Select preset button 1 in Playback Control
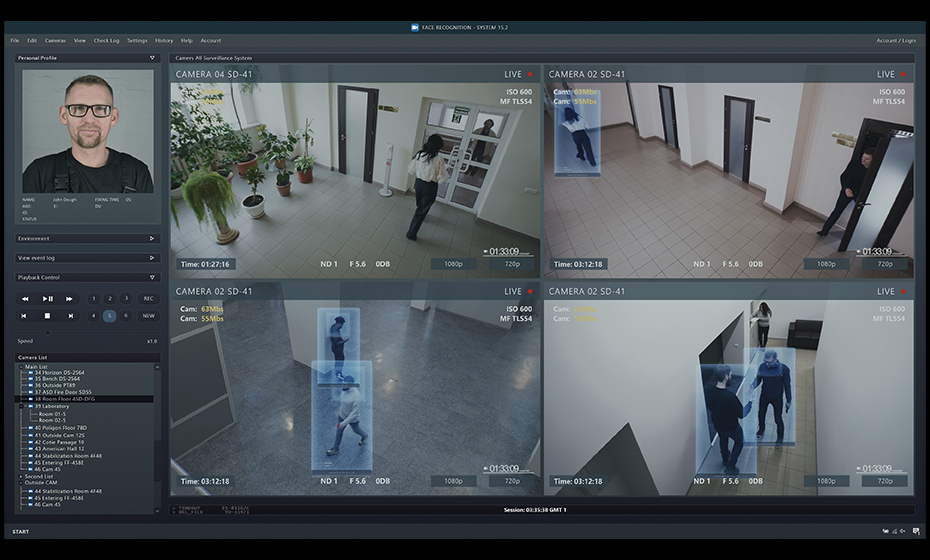930x560 pixels. pos(93,298)
